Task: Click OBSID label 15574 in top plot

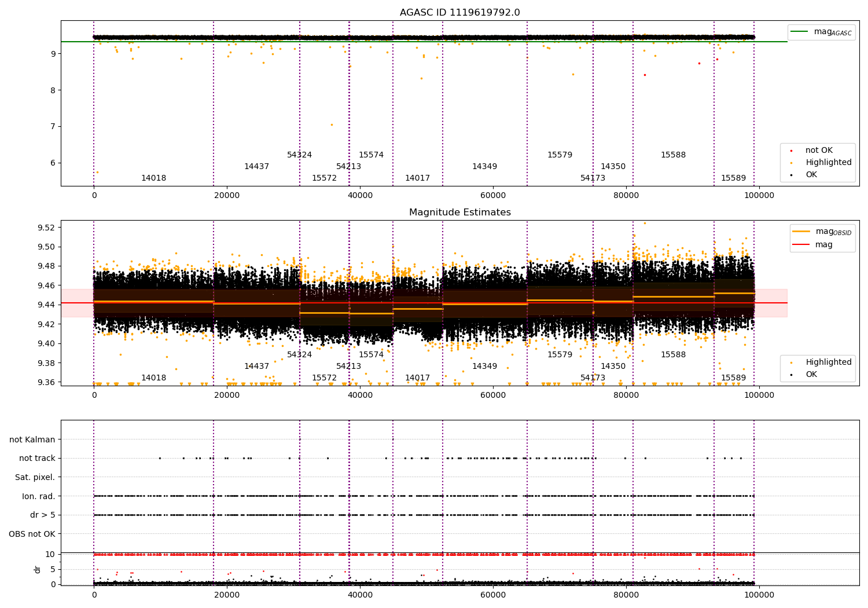Action: click(x=371, y=155)
